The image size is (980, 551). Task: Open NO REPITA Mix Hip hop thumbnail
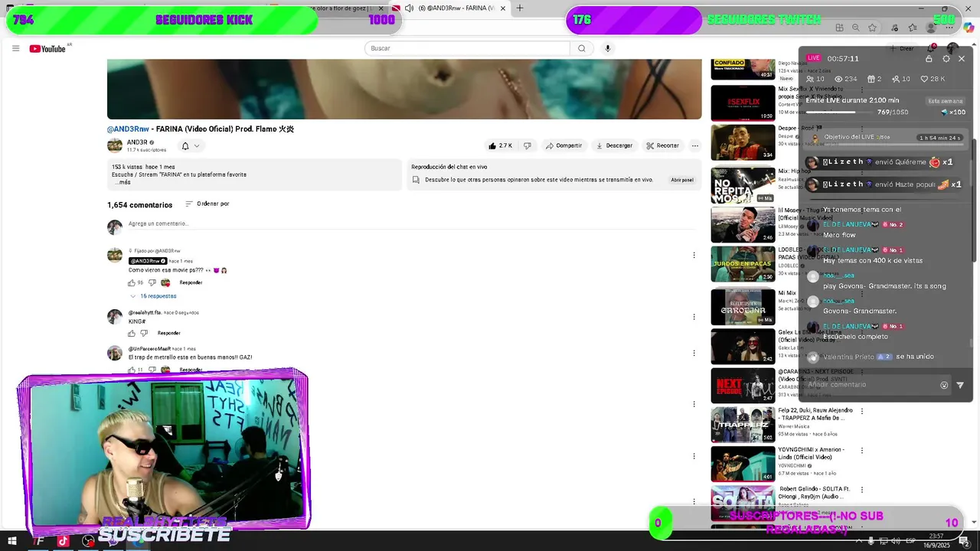tap(743, 185)
